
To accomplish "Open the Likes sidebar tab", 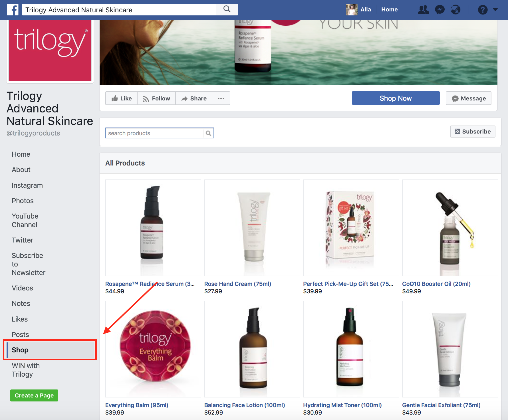I will pyautogui.click(x=20, y=319).
